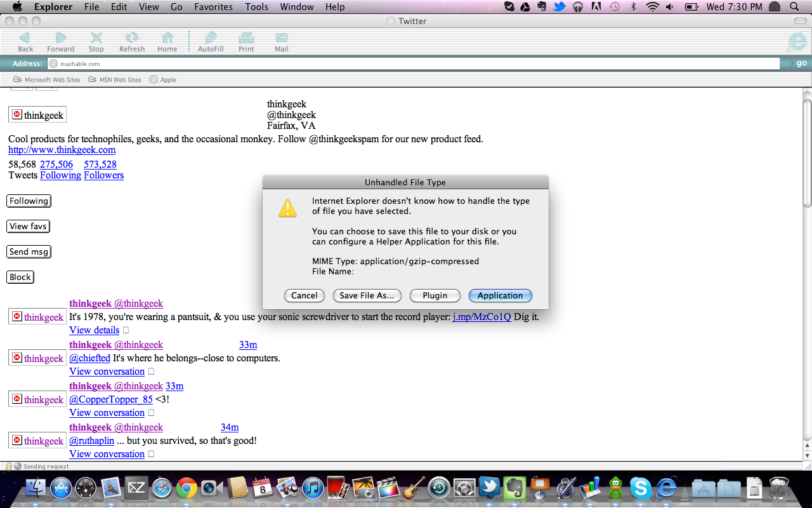The image size is (812, 508).
Task: Click the Google Drive menu bar icon
Action: 526,7
